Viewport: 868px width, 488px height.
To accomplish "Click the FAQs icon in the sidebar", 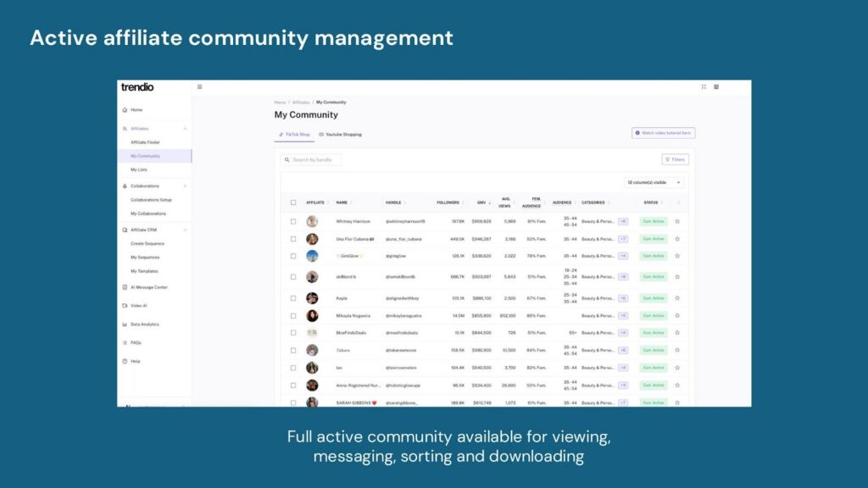I will tap(125, 342).
